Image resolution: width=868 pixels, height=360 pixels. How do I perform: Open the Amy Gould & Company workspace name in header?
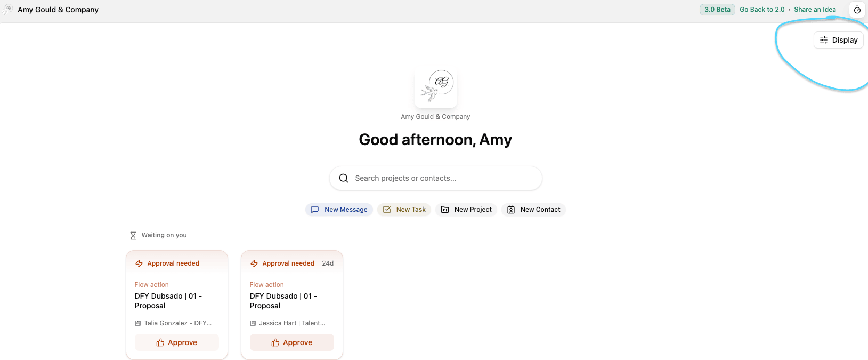tap(58, 10)
